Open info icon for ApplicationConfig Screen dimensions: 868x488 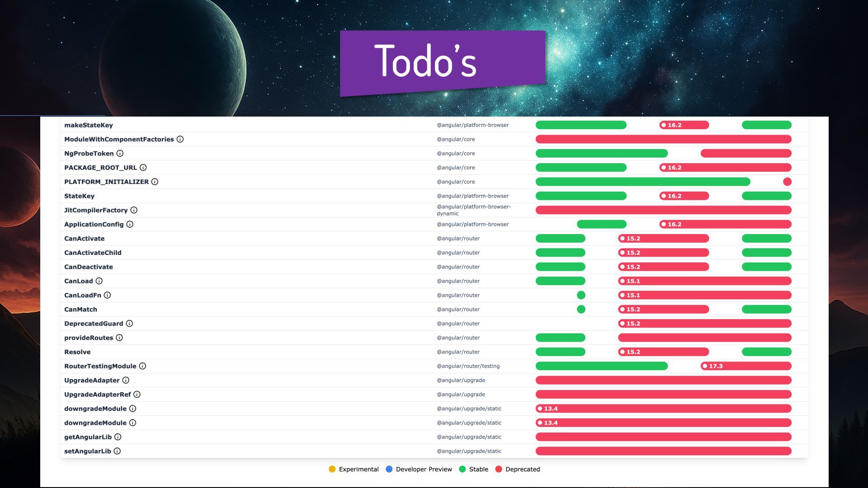click(x=130, y=225)
